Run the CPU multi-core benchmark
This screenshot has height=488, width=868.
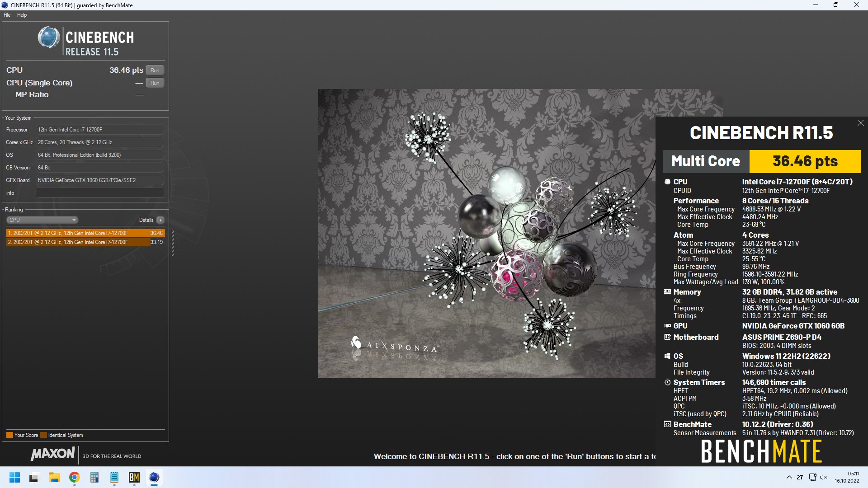pyautogui.click(x=155, y=70)
